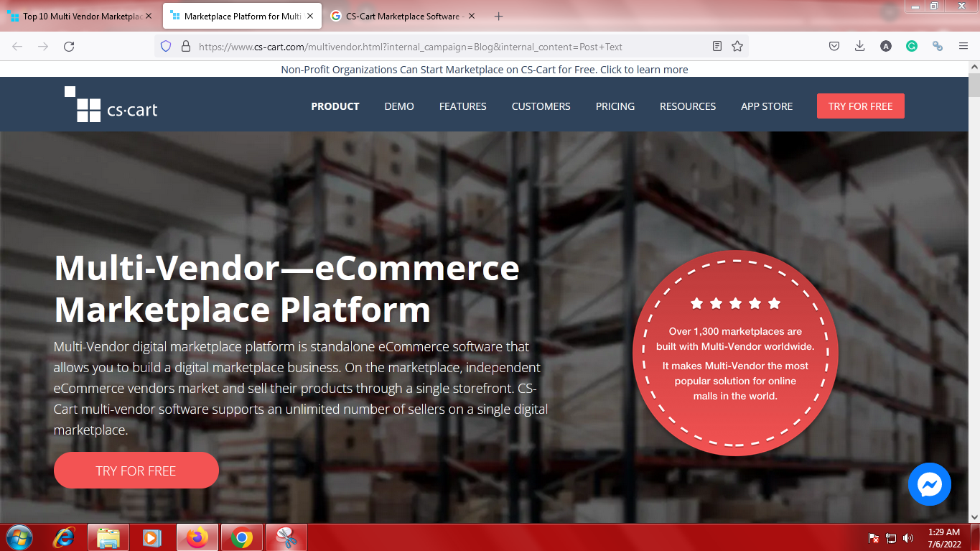Viewport: 980px width, 551px height.
Task: Click the Multi-Vendor eCommerce Marketplace Platform heading
Action: coord(287,289)
